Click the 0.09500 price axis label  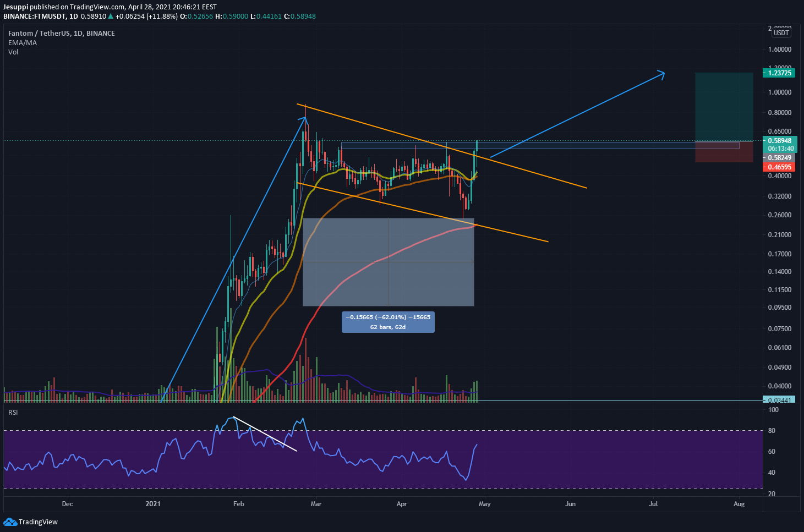pos(780,308)
